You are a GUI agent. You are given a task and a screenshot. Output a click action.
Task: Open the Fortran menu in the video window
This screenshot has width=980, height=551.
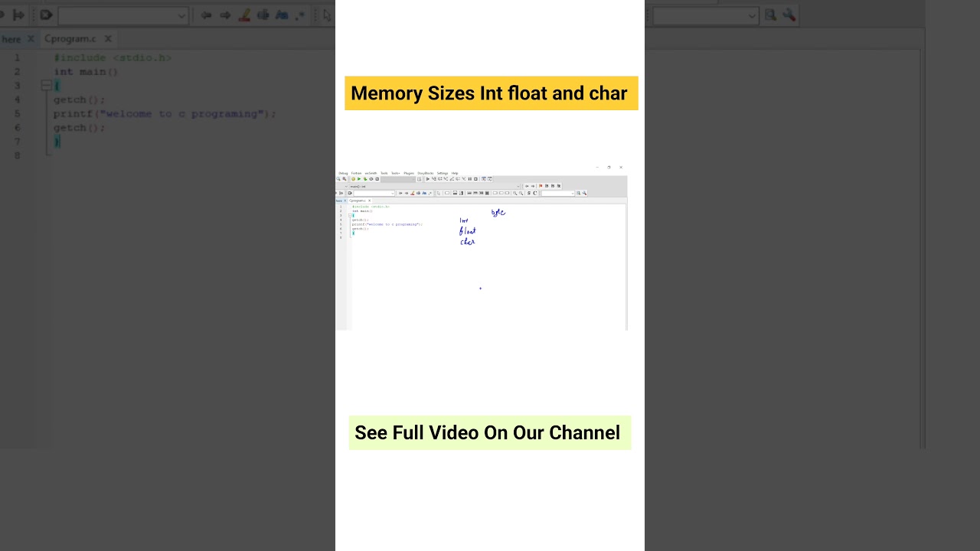click(x=356, y=173)
